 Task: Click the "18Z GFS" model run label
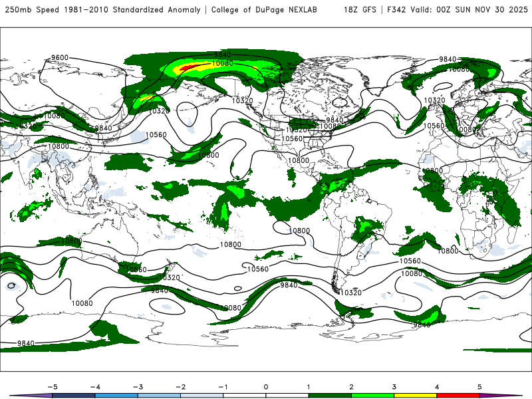[360, 10]
